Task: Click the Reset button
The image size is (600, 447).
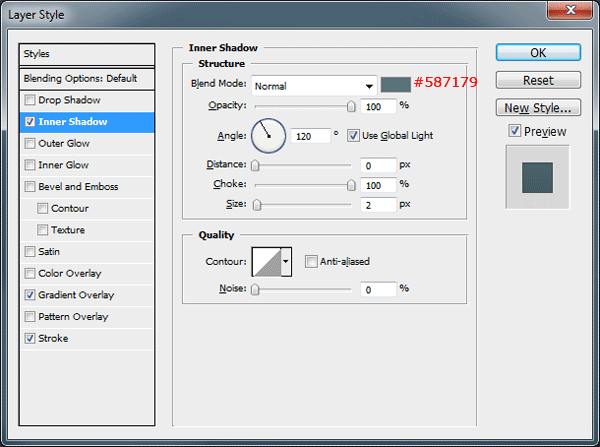Action: [x=538, y=80]
